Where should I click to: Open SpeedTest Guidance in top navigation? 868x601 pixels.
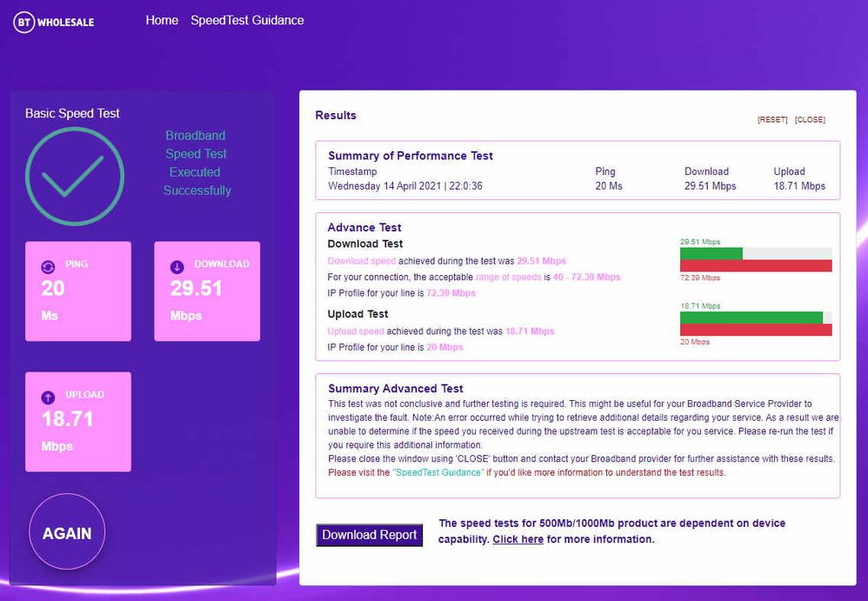pos(247,20)
